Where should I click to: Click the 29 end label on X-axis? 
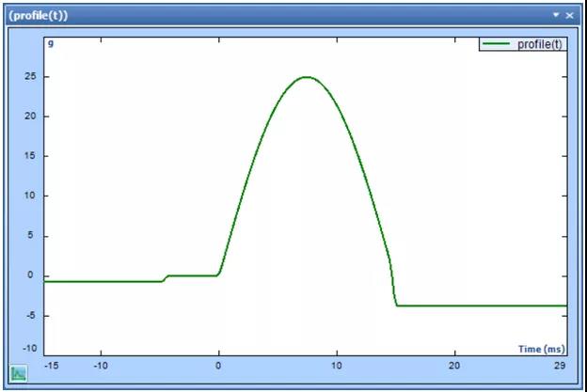click(560, 366)
